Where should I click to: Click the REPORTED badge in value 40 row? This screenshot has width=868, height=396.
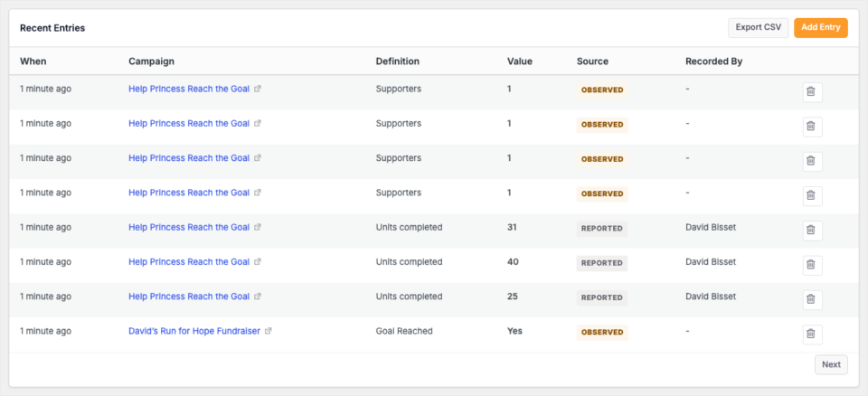click(602, 263)
